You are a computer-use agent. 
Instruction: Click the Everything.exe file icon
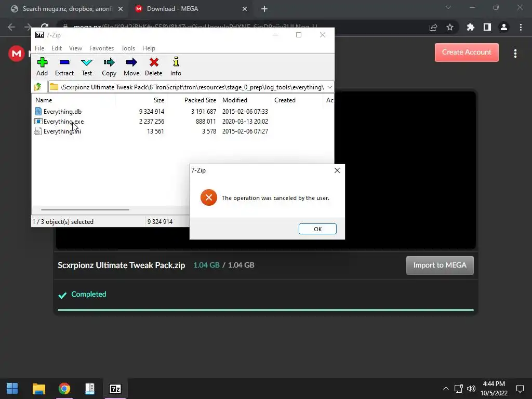coord(38,121)
